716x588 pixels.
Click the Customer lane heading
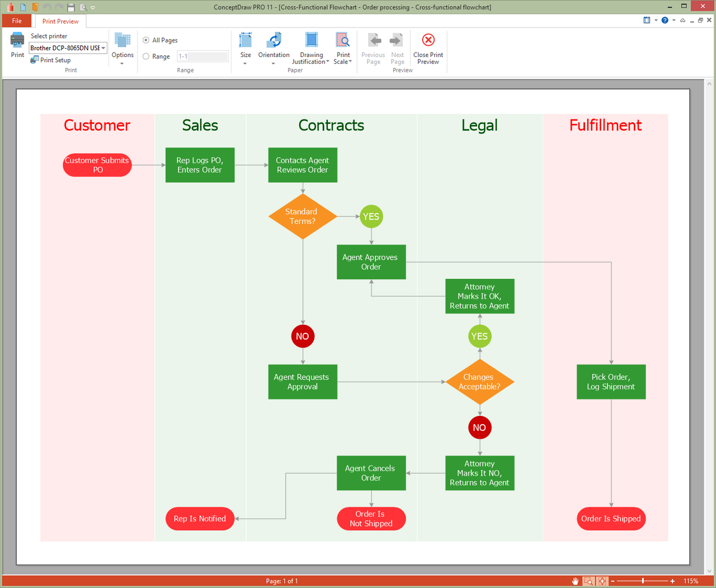97,125
